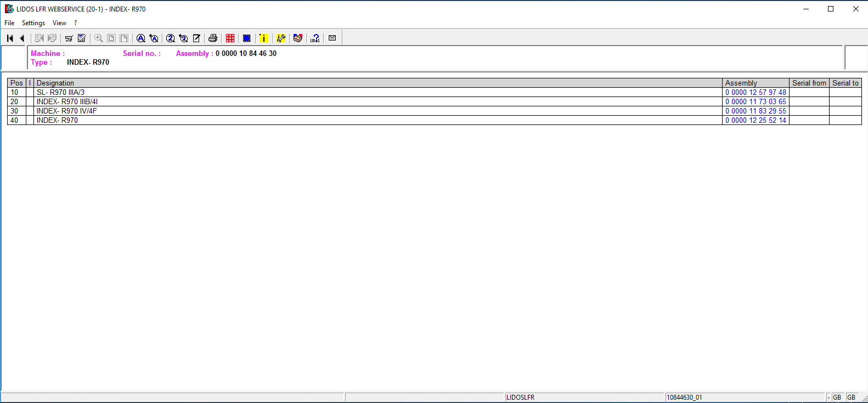
Task: Click the handshake icon
Action: (298, 38)
